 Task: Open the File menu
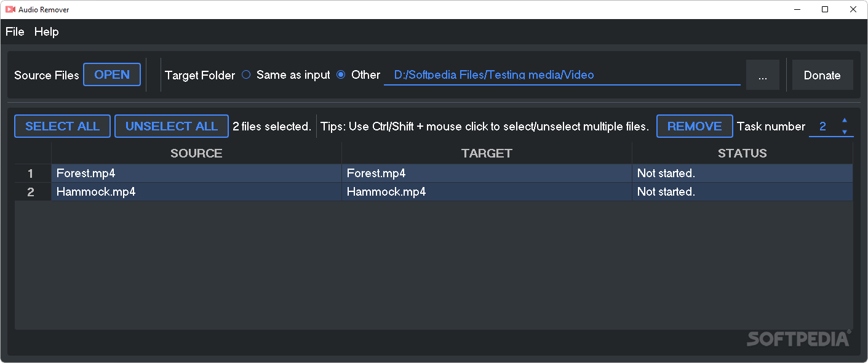pyautogui.click(x=14, y=31)
